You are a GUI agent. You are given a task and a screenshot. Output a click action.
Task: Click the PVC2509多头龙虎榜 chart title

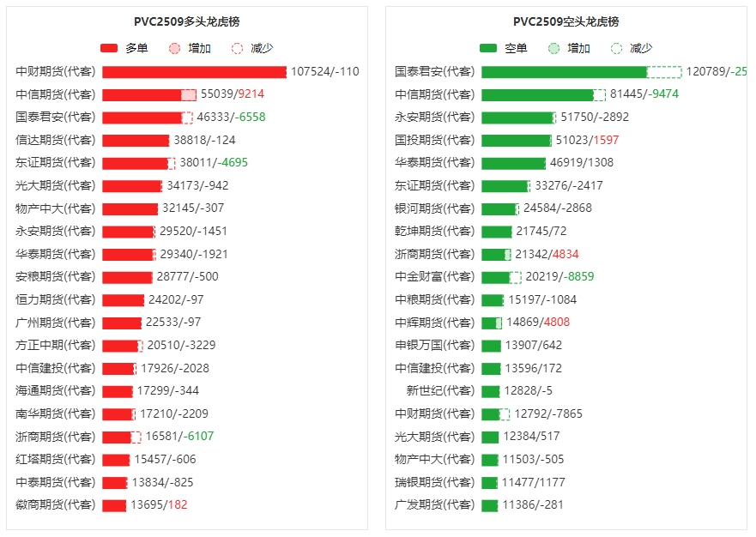point(187,21)
